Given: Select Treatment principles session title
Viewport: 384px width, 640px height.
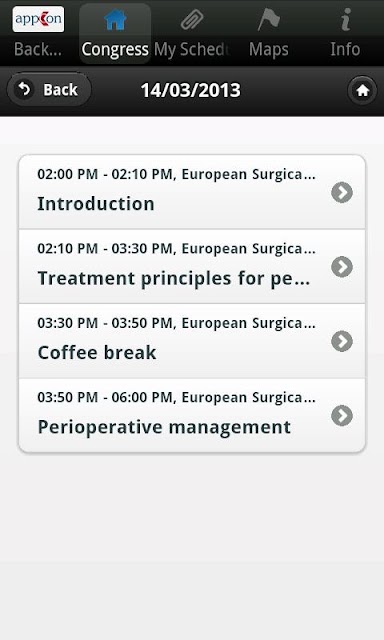Looking at the screenshot, I should click(x=174, y=279).
